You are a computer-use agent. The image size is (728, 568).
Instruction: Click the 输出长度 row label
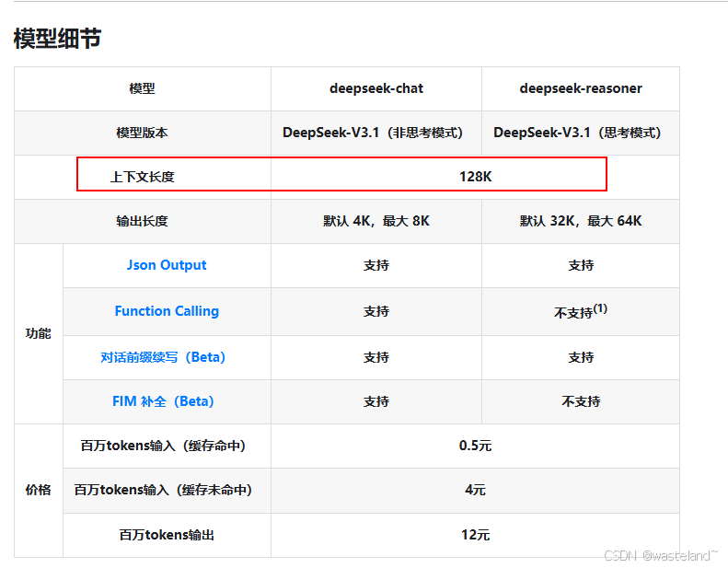142,221
